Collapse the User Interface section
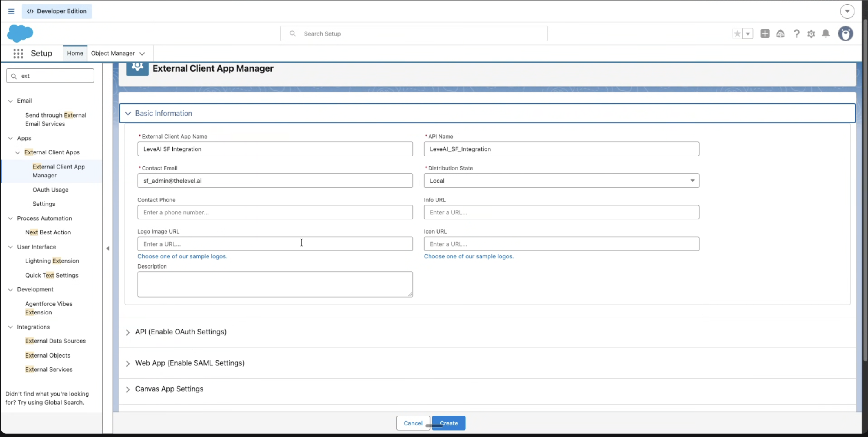Viewport: 868px width, 437px height. [x=11, y=247]
